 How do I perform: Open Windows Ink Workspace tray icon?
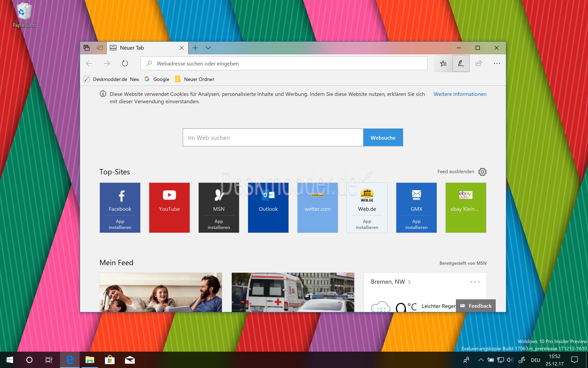pyautogui.click(x=522, y=360)
